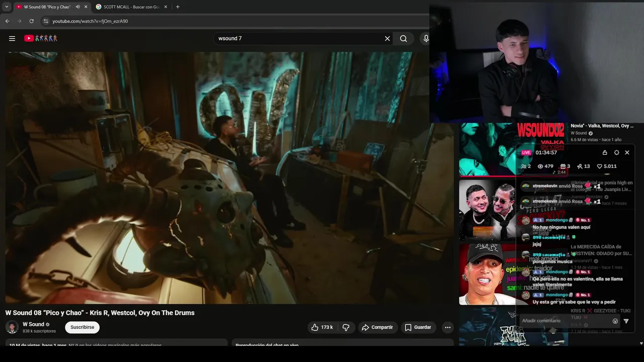Click 'Uy esta gnr ya sabe' message
This screenshot has width=644, height=362.
coord(574,302)
